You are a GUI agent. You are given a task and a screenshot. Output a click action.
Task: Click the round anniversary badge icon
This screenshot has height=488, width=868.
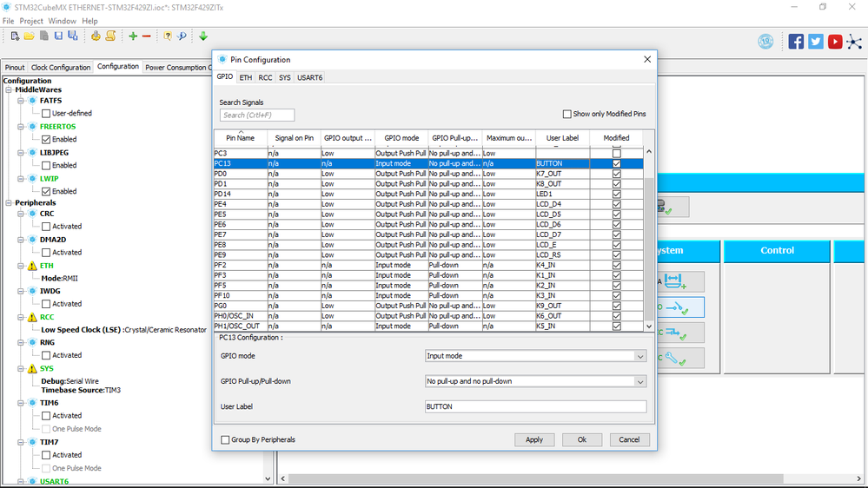(x=765, y=42)
